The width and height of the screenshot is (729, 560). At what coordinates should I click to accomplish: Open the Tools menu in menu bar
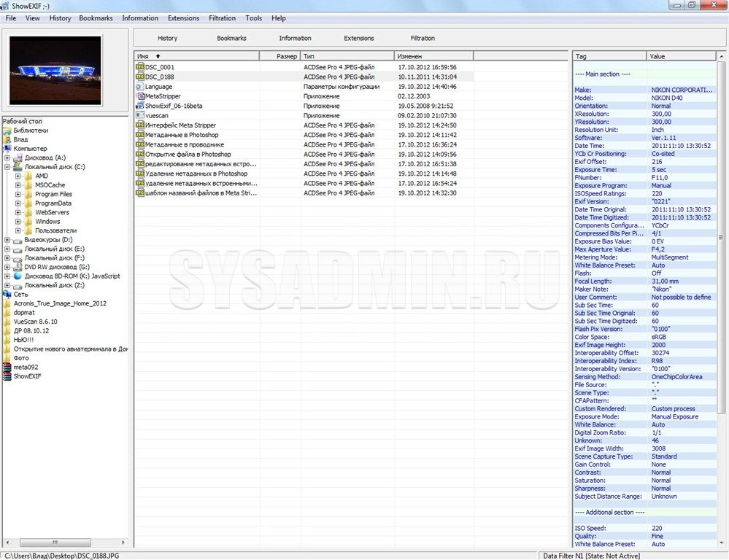click(x=254, y=18)
